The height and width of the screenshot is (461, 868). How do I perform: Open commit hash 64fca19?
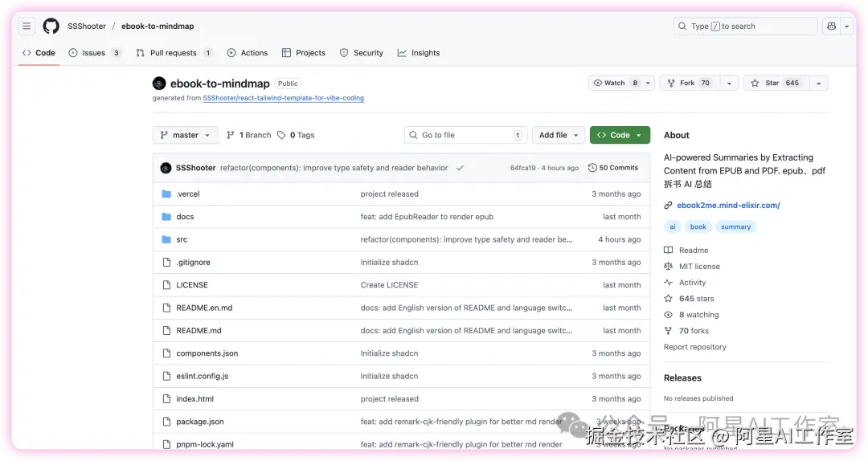[x=522, y=168]
